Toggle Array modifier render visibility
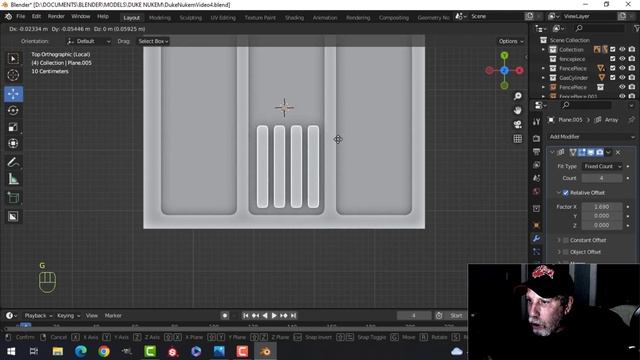The height and width of the screenshot is (360, 640). 600,152
